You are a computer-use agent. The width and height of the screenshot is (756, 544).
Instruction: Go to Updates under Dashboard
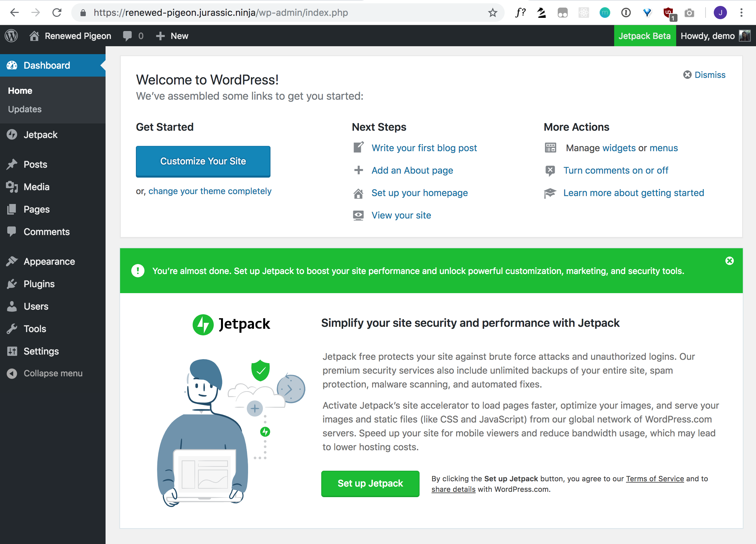point(25,109)
